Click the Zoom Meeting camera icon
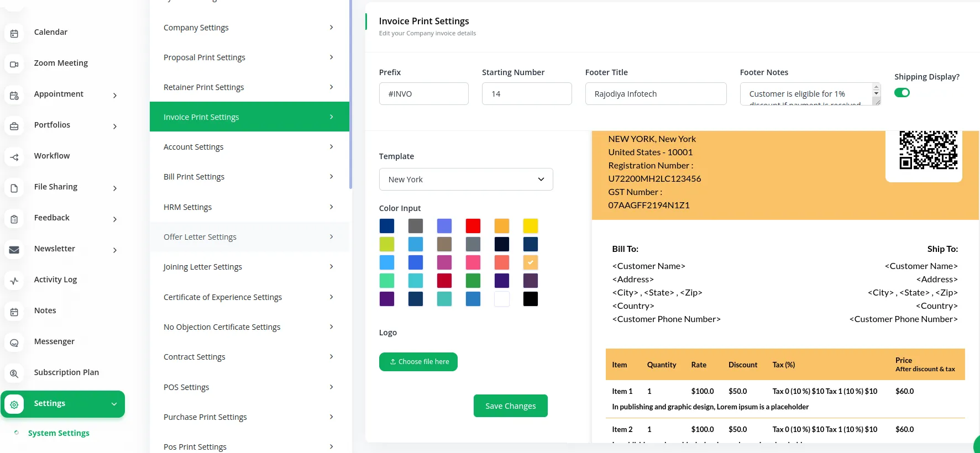Image resolution: width=980 pixels, height=453 pixels. tap(14, 64)
